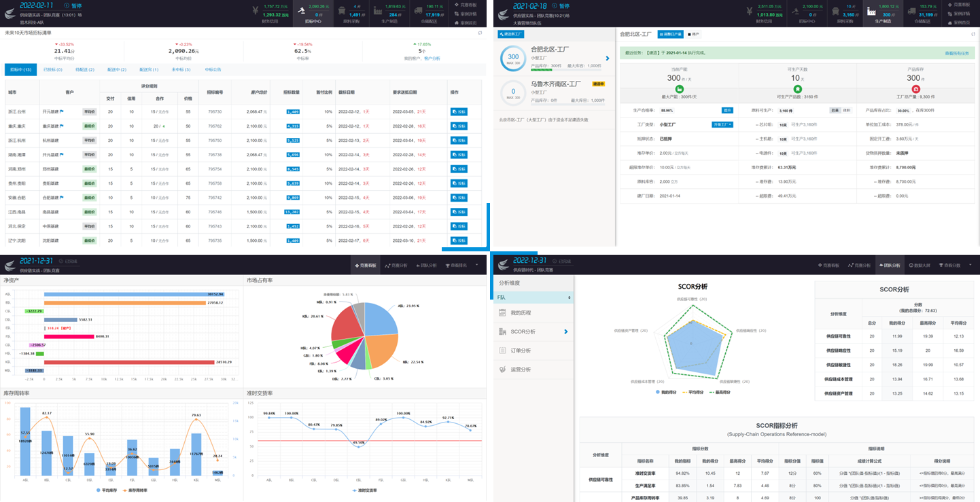Select the 中标公告 tab
Viewport: 980px width, 502px height.
click(213, 69)
